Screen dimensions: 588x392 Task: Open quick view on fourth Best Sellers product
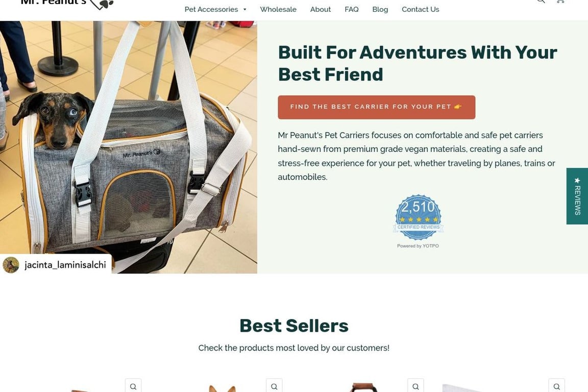[x=556, y=386]
